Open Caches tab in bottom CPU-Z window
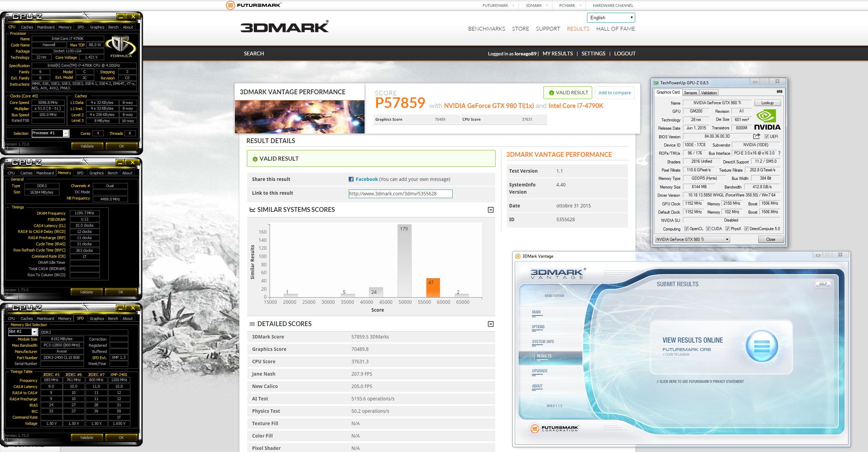Image resolution: width=868 pixels, height=452 pixels. pyautogui.click(x=27, y=319)
